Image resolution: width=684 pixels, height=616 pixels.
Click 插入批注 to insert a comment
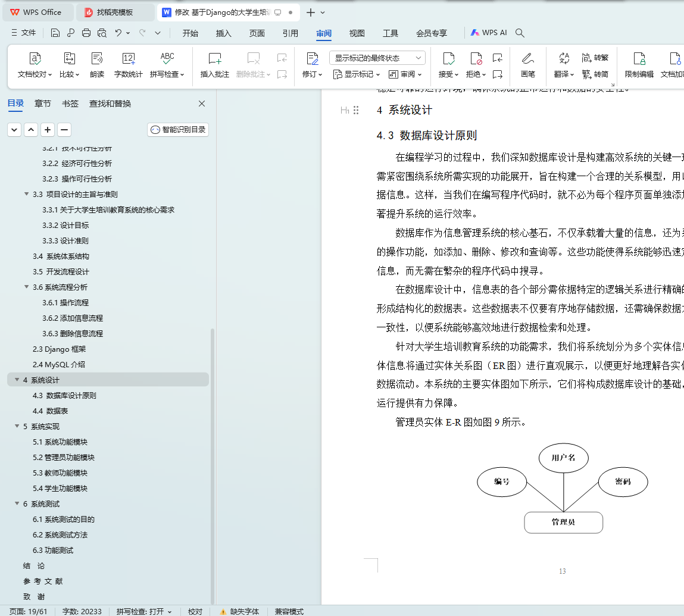coord(215,64)
